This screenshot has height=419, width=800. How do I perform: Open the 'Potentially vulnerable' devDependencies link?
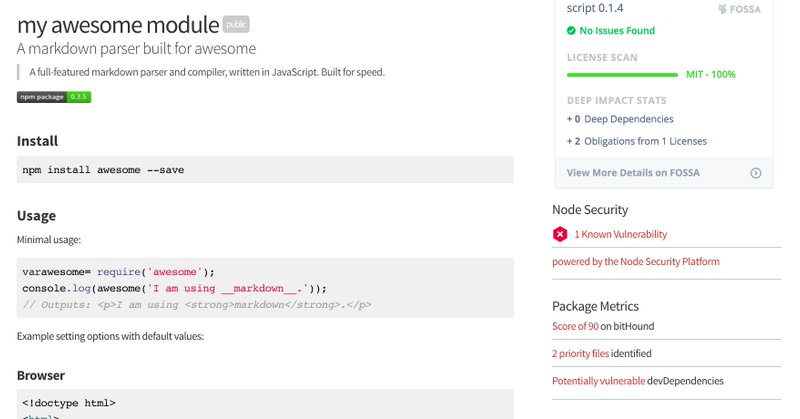click(598, 381)
